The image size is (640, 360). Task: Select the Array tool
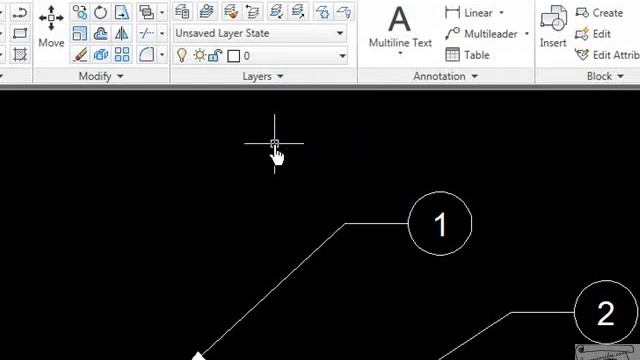(x=122, y=54)
